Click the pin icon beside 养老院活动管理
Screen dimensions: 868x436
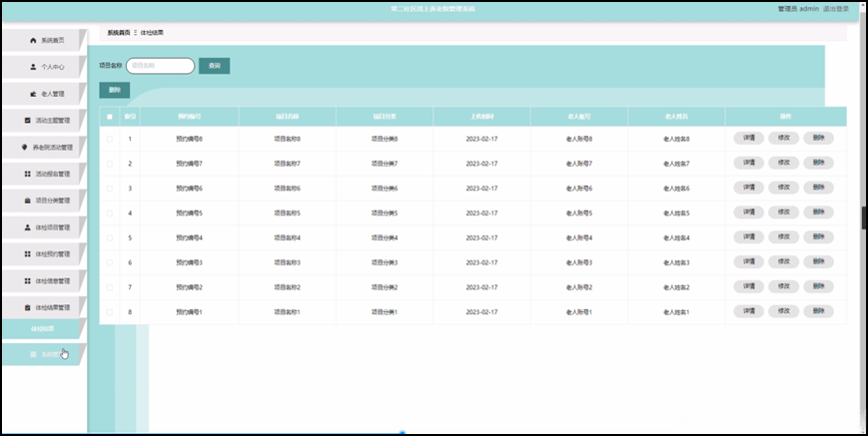(x=24, y=148)
